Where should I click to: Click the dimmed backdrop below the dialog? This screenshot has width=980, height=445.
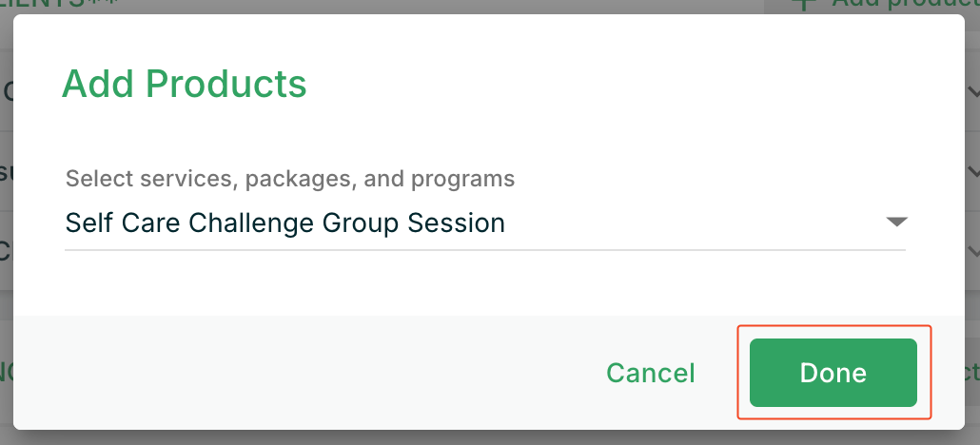(476, 437)
